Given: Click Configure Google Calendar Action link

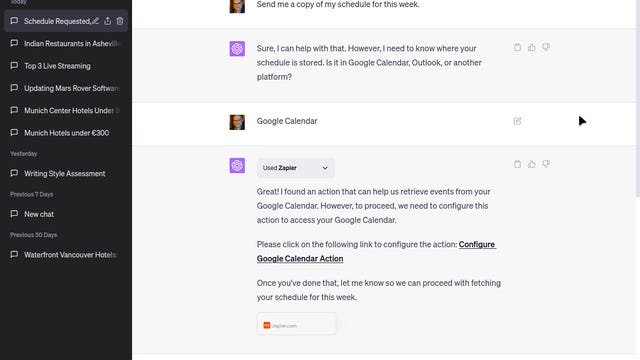Looking at the screenshot, I should click(x=376, y=251).
